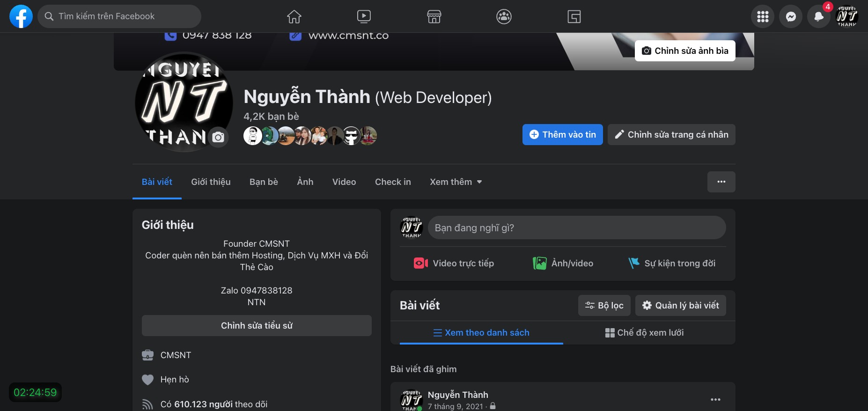Open the notifications bell icon
This screenshot has height=411, width=868.
coord(819,17)
